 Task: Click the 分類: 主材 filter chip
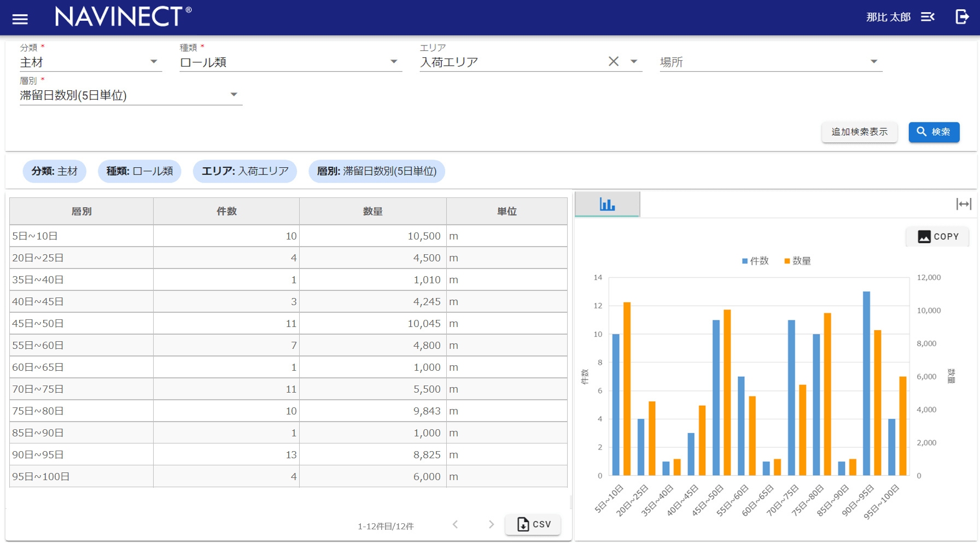pyautogui.click(x=55, y=171)
